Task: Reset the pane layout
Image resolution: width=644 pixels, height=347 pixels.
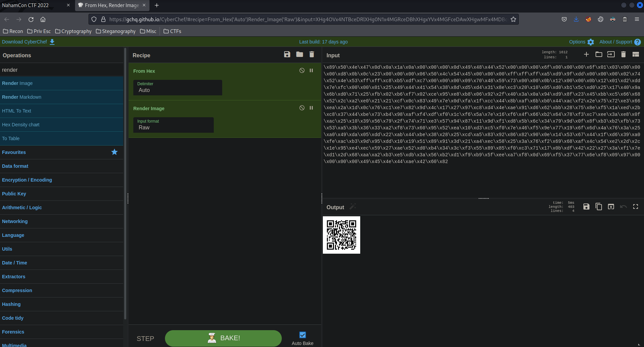Action: (x=636, y=54)
